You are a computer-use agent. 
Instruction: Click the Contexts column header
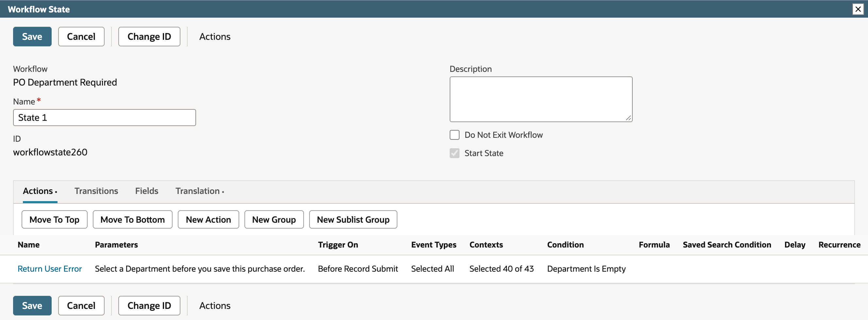point(486,245)
